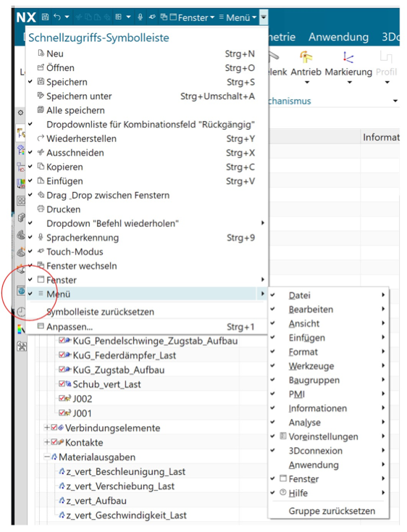Click the voice recognition microphone icon
Viewport: 407px width, 532px height.
[140, 17]
